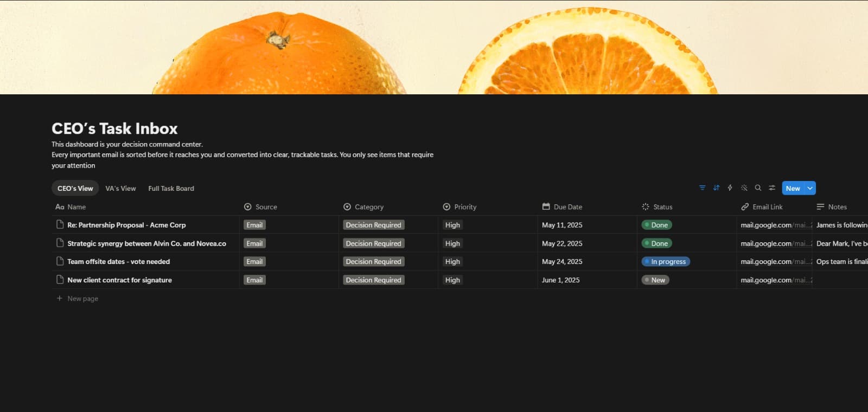Click Decision Required tag in Team offsite row
The width and height of the screenshot is (868, 412).
pos(374,261)
